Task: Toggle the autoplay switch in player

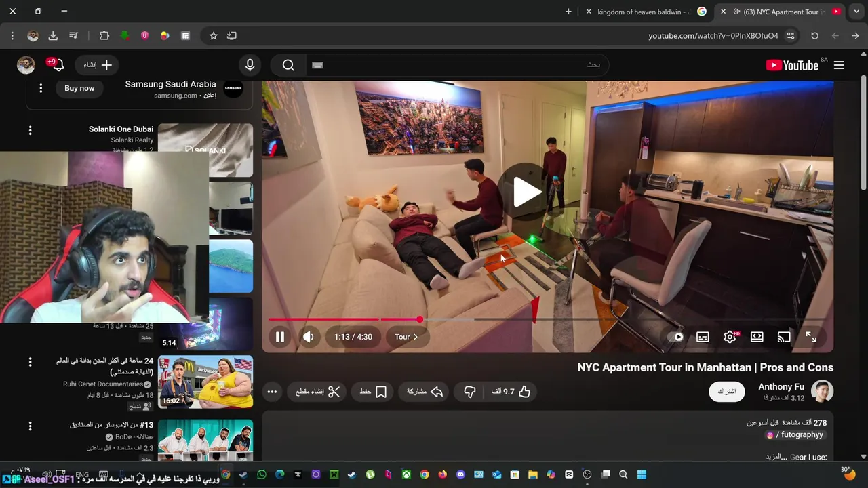Action: (676, 337)
